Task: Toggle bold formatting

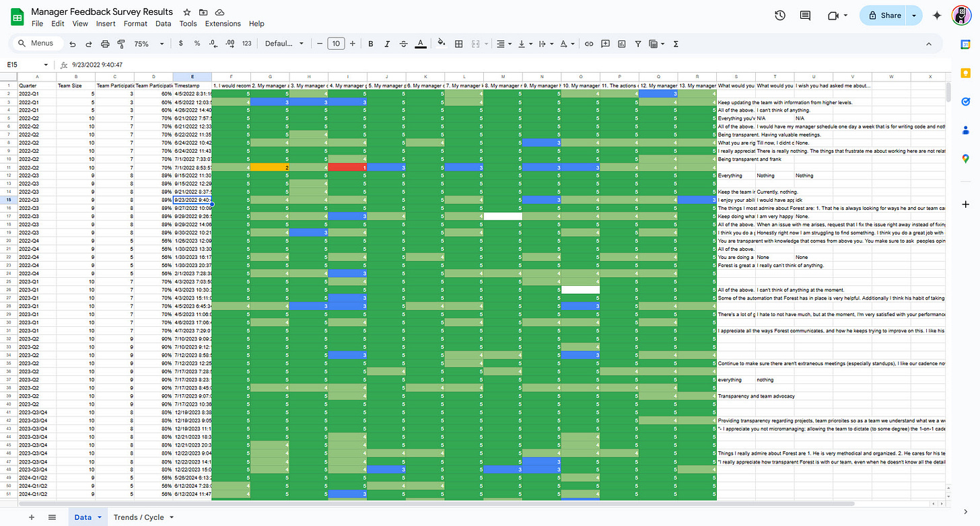Action: 371,44
